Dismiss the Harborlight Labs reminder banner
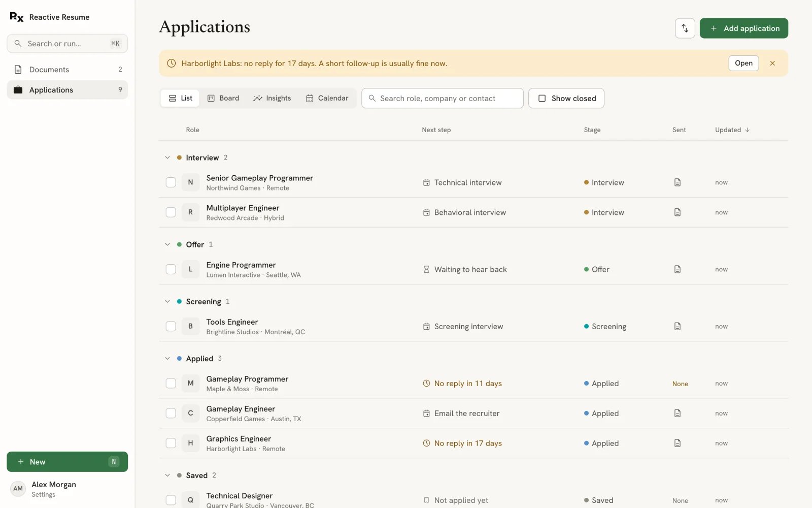 tap(772, 63)
